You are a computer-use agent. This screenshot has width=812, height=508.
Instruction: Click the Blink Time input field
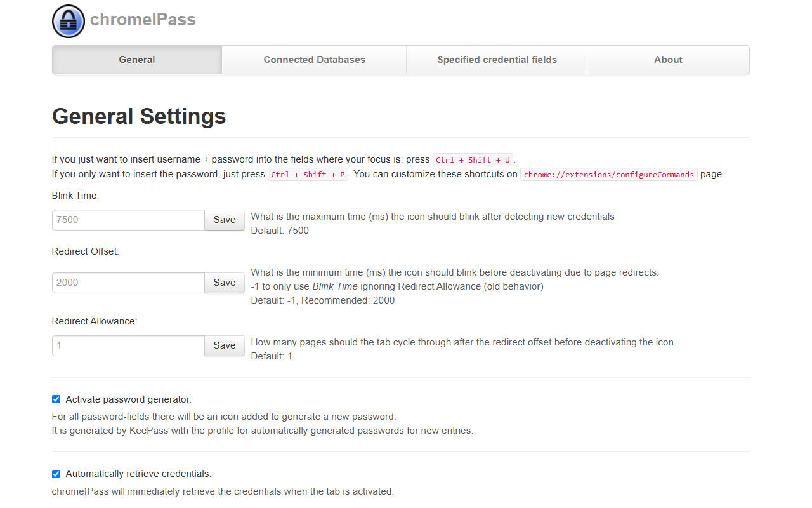click(128, 220)
